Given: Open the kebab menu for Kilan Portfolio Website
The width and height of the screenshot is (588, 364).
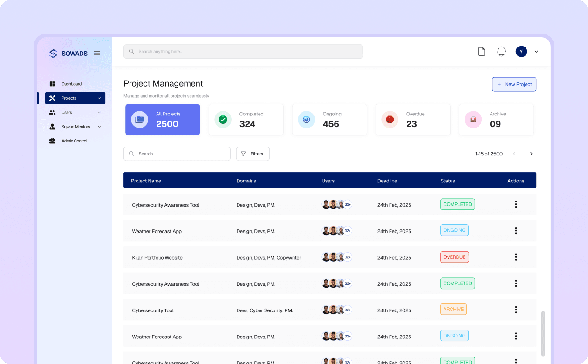Looking at the screenshot, I should 516,256.
